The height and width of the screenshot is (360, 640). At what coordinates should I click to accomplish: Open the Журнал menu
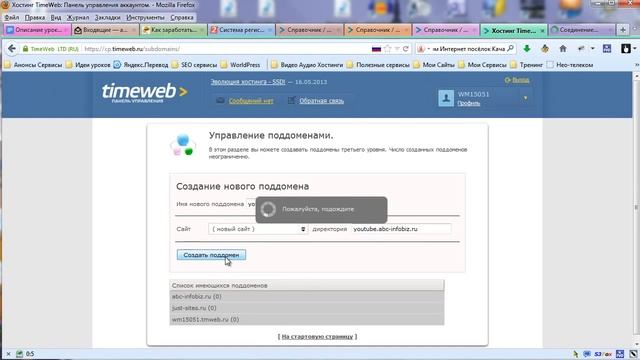coord(78,18)
